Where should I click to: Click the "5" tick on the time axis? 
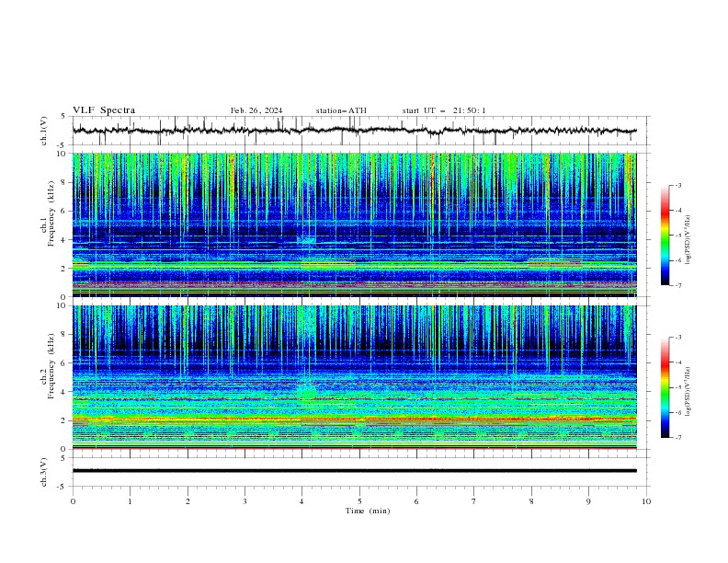click(359, 501)
